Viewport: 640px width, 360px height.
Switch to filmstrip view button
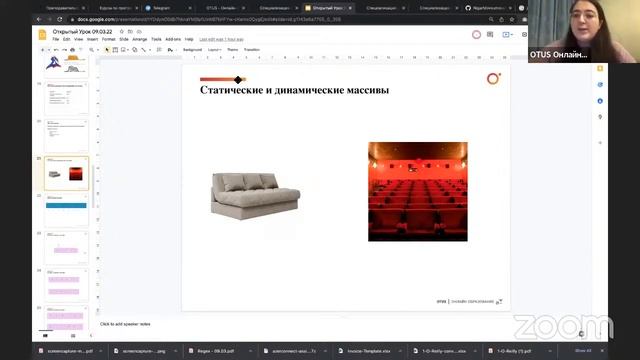click(45, 336)
